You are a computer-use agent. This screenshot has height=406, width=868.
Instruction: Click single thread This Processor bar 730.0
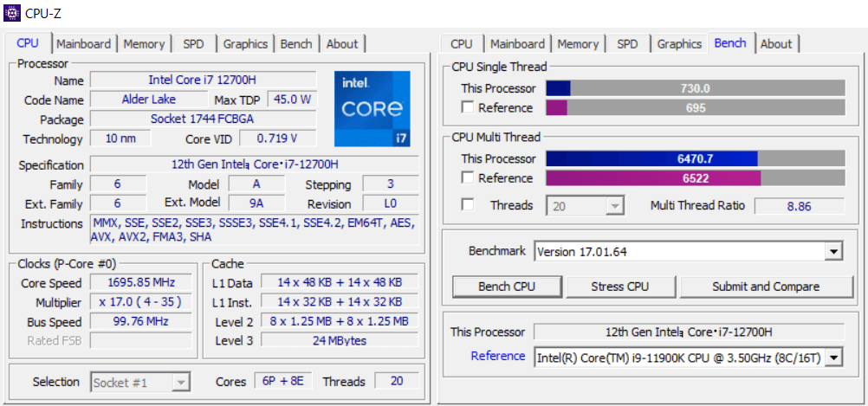696,88
